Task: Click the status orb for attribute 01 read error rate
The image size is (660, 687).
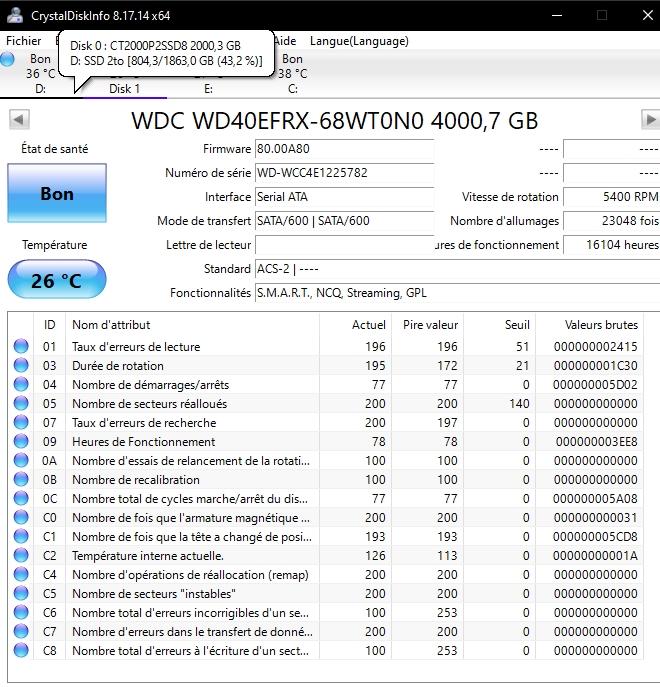Action: [x=21, y=347]
